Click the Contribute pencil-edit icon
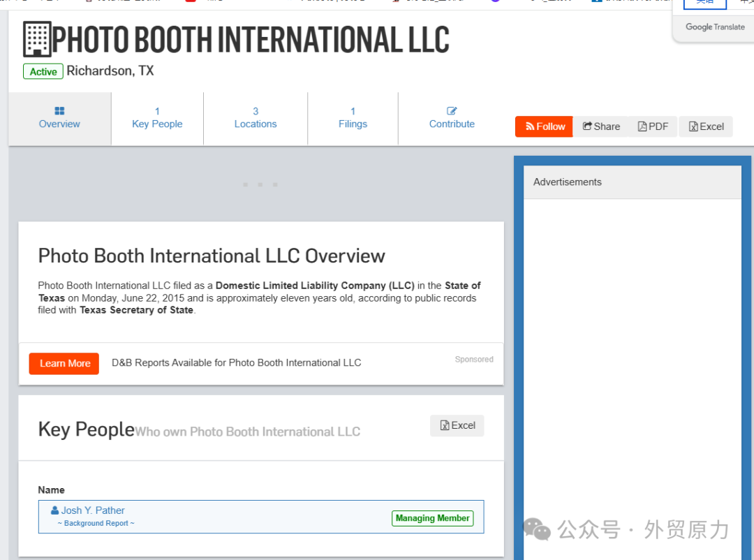Screen dimensions: 754x560 452,111
